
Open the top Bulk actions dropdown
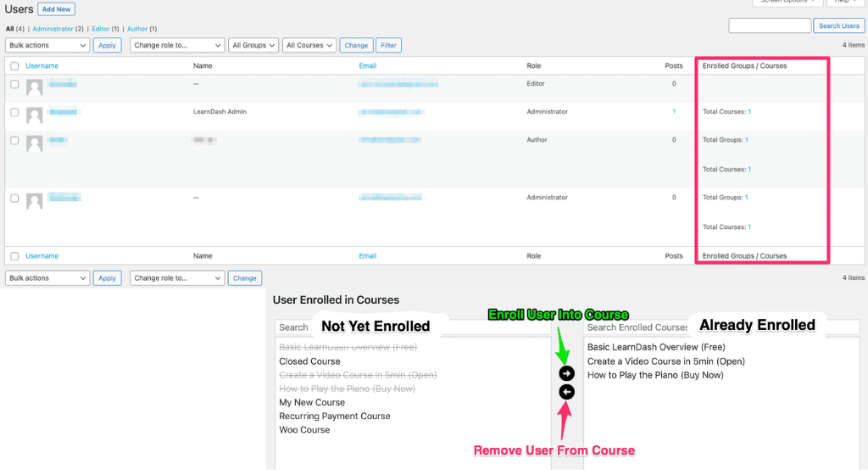click(x=47, y=46)
